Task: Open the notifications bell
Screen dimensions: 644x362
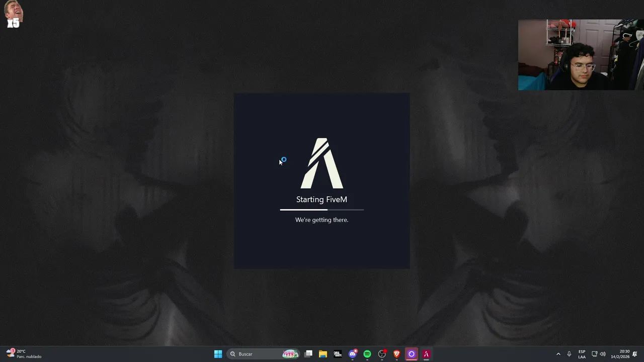Action: (635, 354)
